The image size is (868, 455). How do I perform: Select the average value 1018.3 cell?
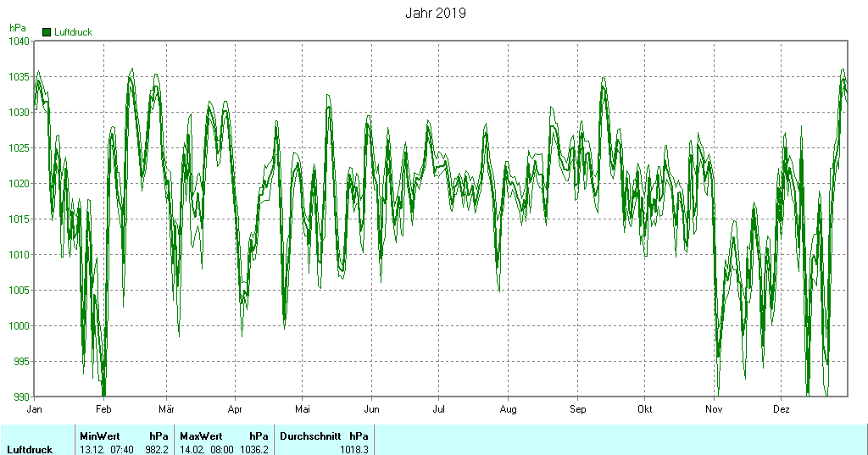[354, 449]
